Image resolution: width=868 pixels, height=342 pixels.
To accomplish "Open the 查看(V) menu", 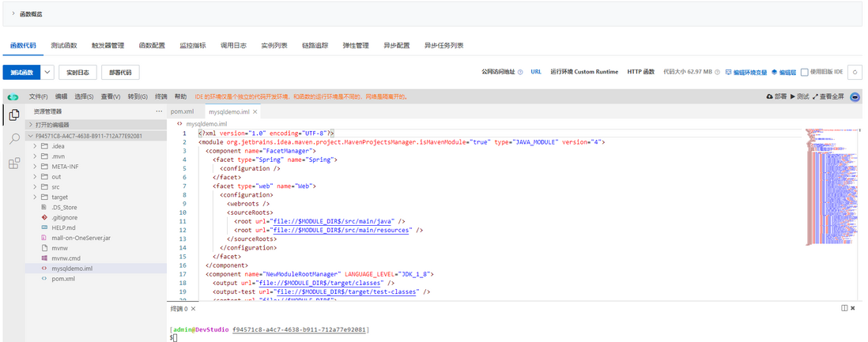I will coord(111,96).
